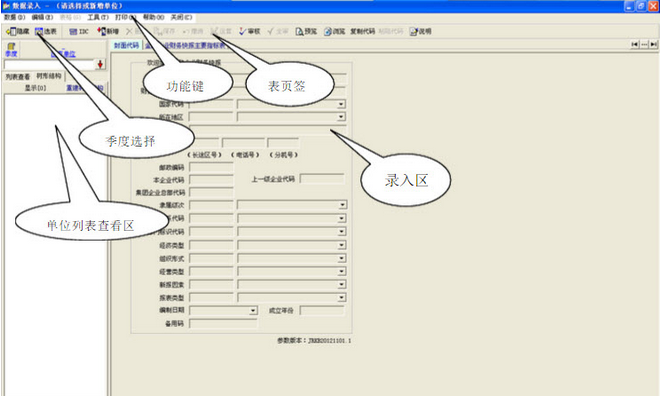
Task: Open the 编制日期 date dropdown
Action: [x=253, y=311]
